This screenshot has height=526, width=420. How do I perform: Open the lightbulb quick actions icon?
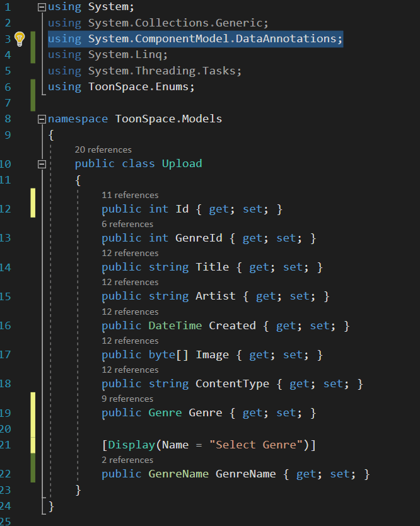(x=20, y=39)
